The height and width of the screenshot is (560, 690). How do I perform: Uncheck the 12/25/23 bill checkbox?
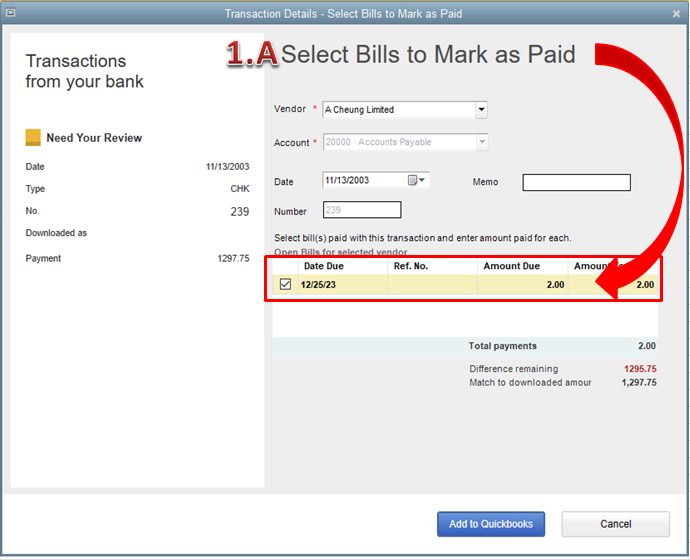point(285,284)
